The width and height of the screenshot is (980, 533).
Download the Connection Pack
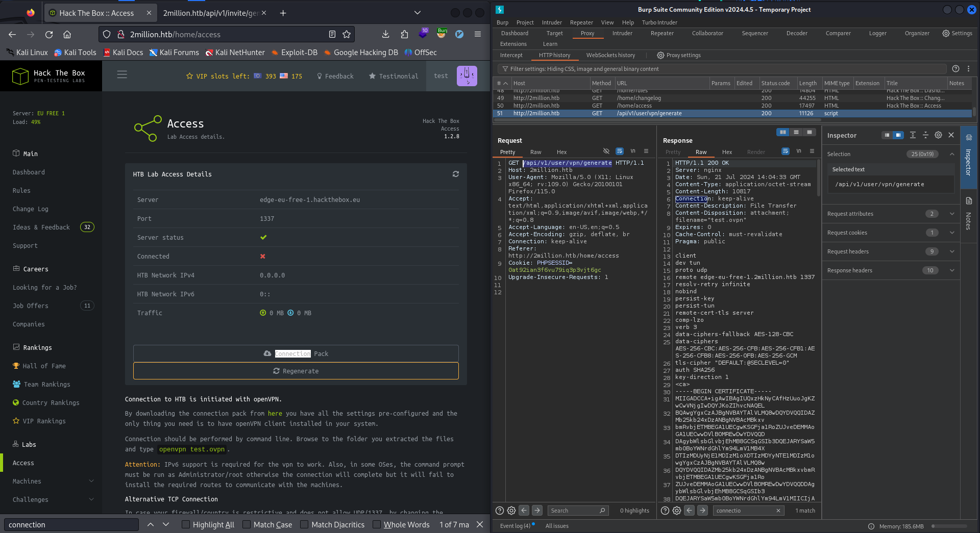(x=296, y=353)
